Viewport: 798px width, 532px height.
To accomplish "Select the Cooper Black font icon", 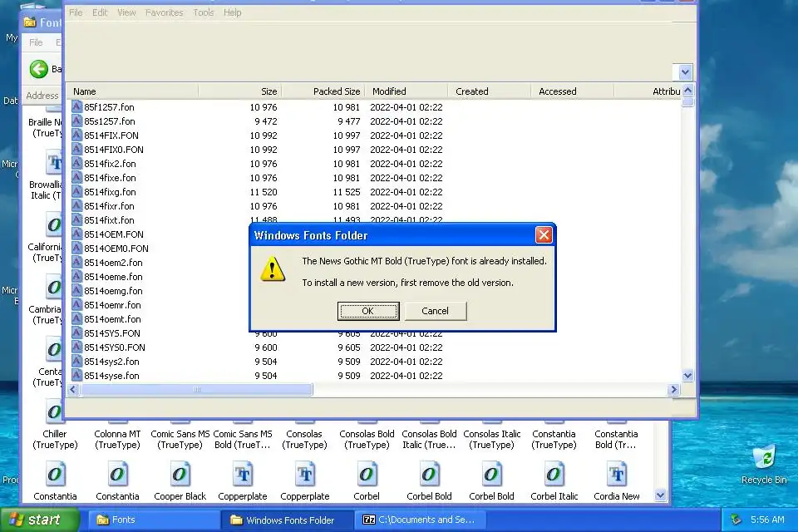I will (x=180, y=474).
